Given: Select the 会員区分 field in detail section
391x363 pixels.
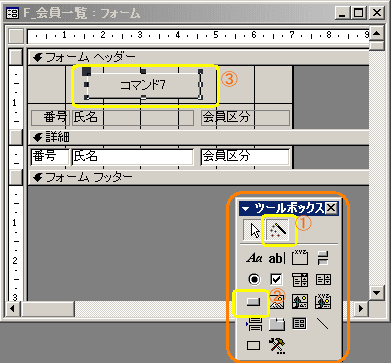Looking at the screenshot, I should [x=245, y=157].
